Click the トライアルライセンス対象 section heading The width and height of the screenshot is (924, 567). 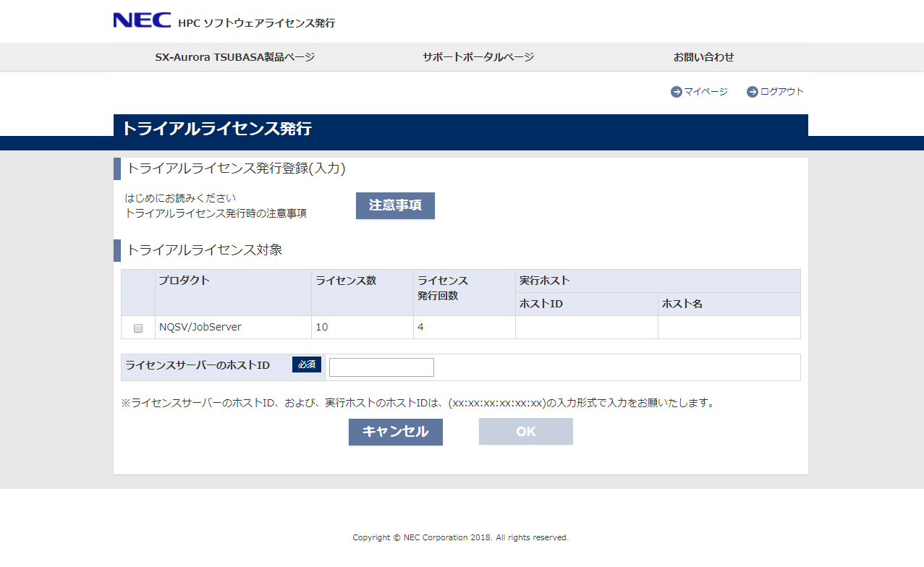click(204, 250)
